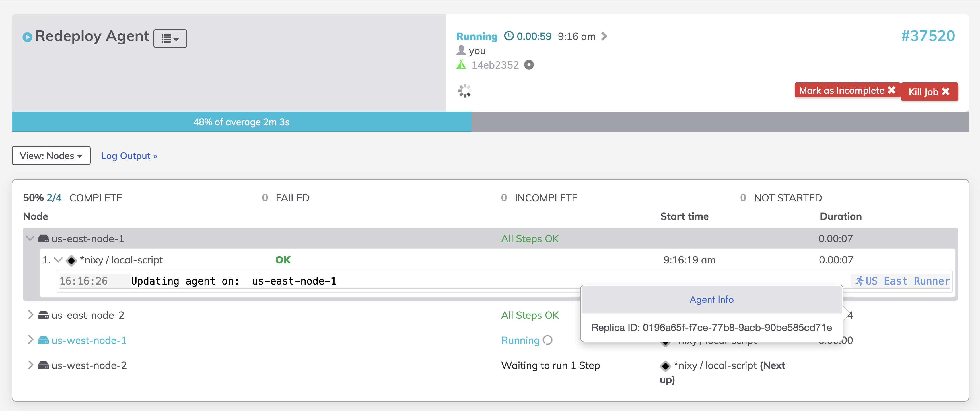This screenshot has width=980, height=411.
Task: Click the us-west-node-1 node name
Action: (x=89, y=340)
